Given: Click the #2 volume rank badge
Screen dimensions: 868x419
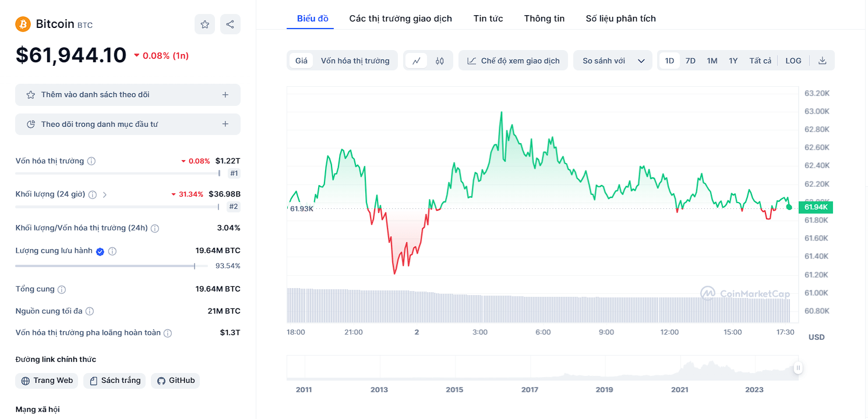Looking at the screenshot, I should pos(234,207).
